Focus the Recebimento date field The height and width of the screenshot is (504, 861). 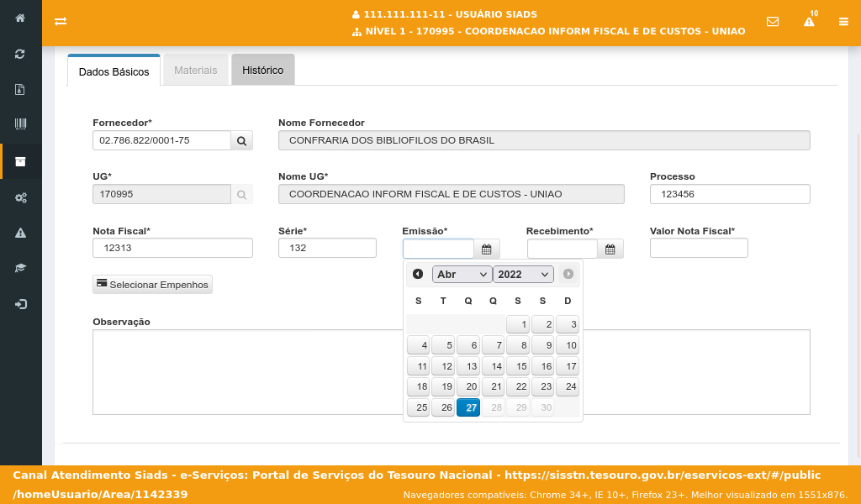tap(563, 249)
